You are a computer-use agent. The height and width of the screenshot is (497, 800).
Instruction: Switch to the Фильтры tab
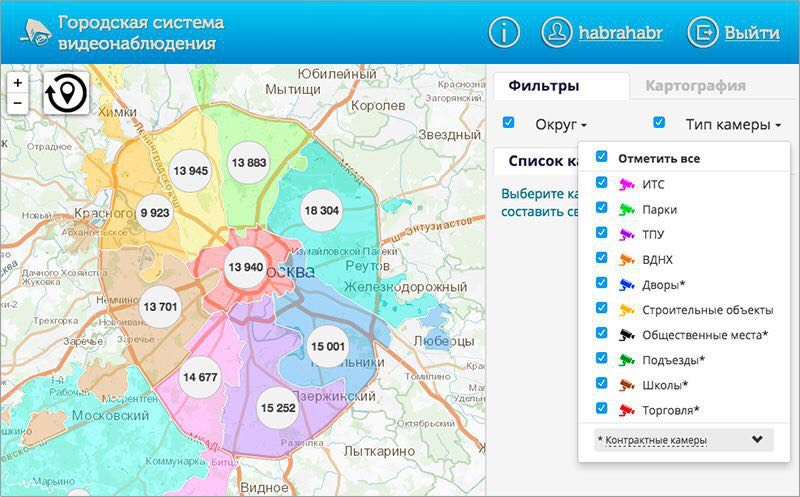point(561,86)
